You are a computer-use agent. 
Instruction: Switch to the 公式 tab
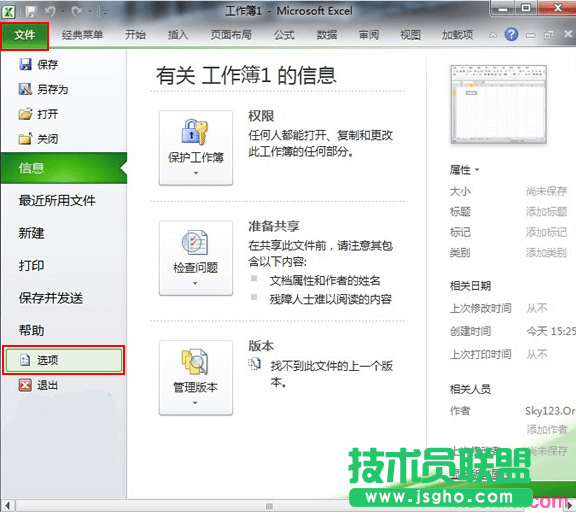click(x=284, y=35)
